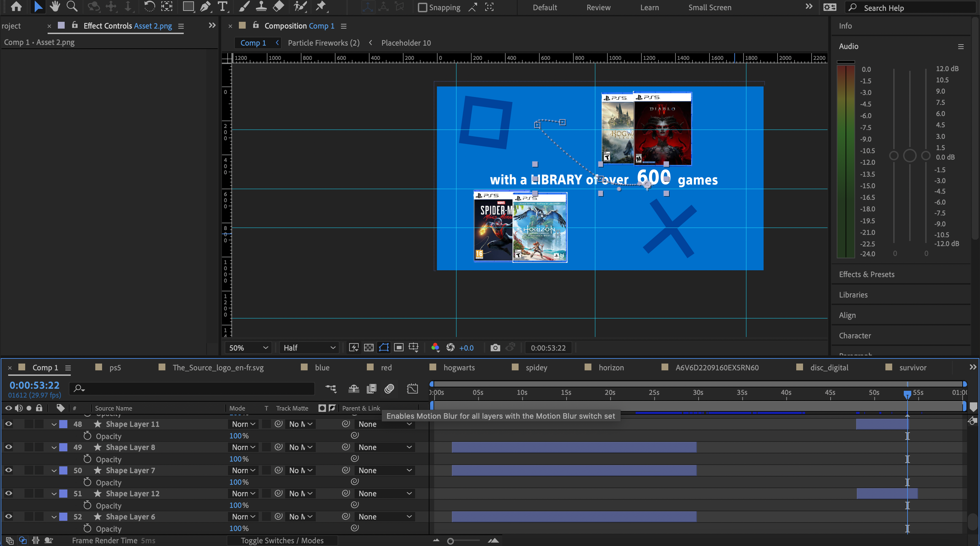The width and height of the screenshot is (980, 546).
Task: Open the Effects & Presets panel
Action: click(x=867, y=274)
